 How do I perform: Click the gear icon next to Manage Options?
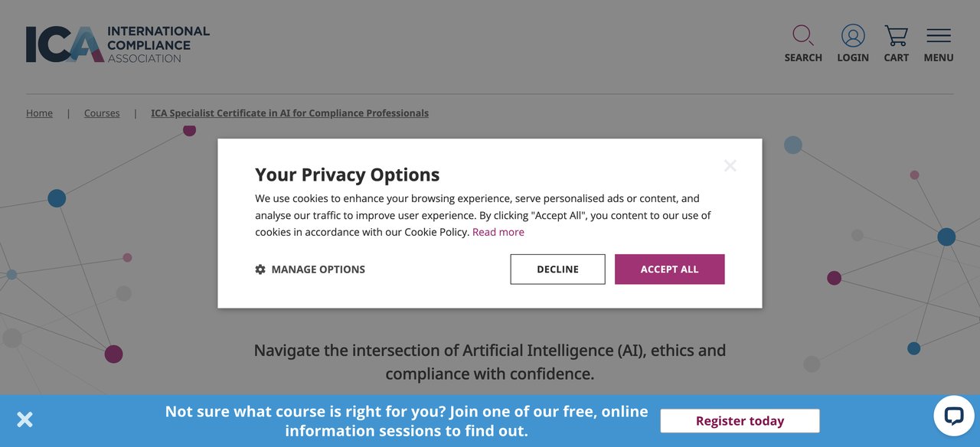260,269
